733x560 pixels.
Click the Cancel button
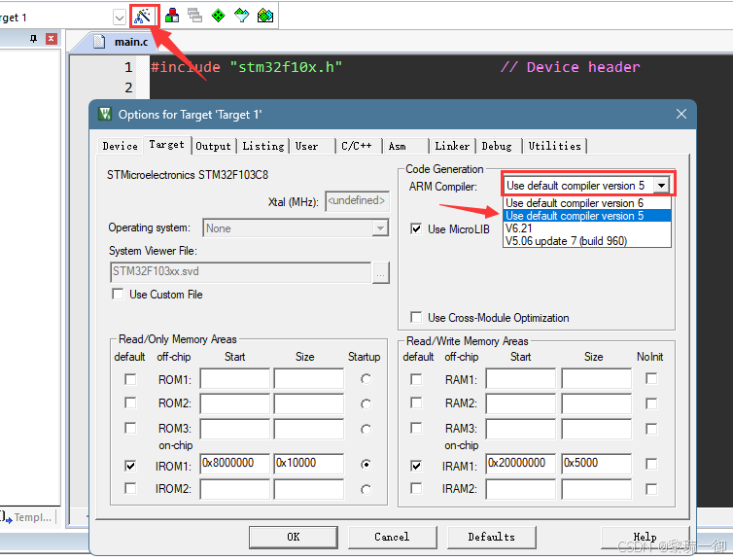(x=392, y=537)
